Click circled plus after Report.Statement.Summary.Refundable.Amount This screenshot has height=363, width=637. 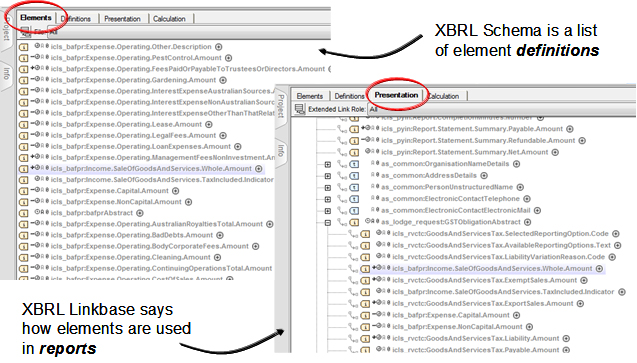click(582, 141)
